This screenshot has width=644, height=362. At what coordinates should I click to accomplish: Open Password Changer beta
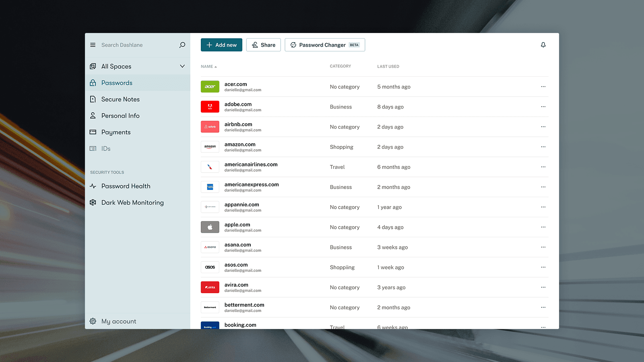(325, 45)
